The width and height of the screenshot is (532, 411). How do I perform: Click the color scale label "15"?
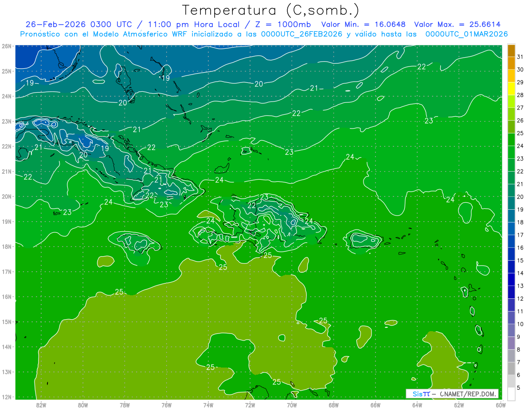point(520,261)
